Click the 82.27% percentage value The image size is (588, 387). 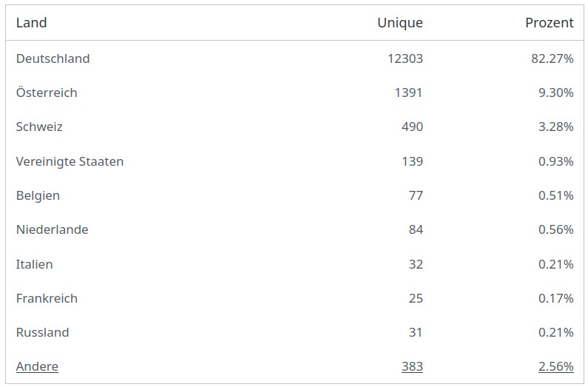tap(552, 58)
